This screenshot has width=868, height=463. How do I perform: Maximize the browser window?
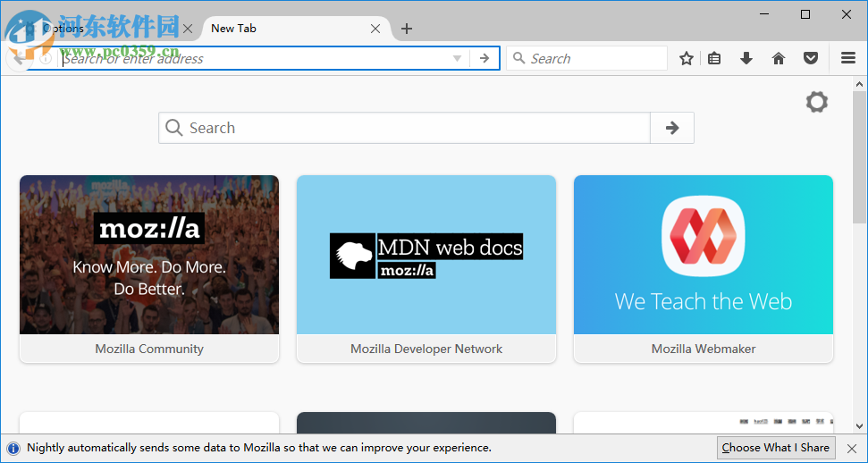pyautogui.click(x=805, y=14)
